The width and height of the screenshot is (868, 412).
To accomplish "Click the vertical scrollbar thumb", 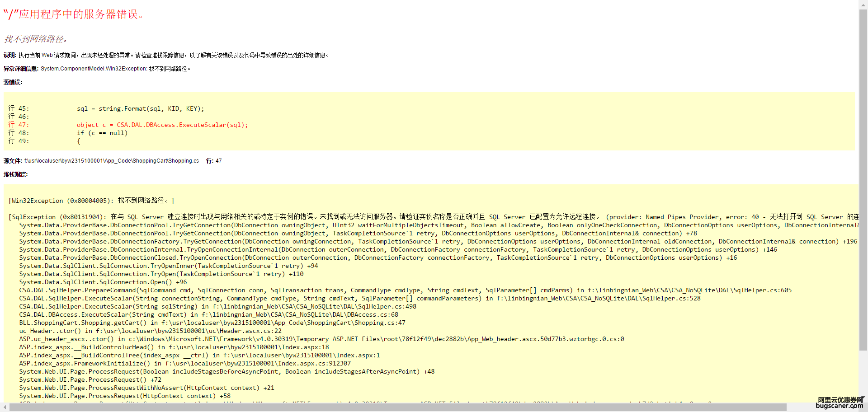I will pos(863,179).
